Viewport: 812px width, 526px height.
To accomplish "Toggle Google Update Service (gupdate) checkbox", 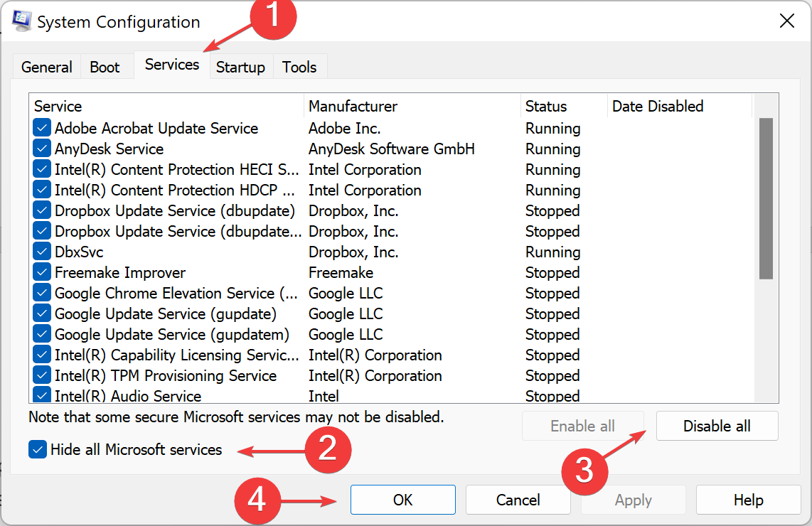I will click(41, 313).
